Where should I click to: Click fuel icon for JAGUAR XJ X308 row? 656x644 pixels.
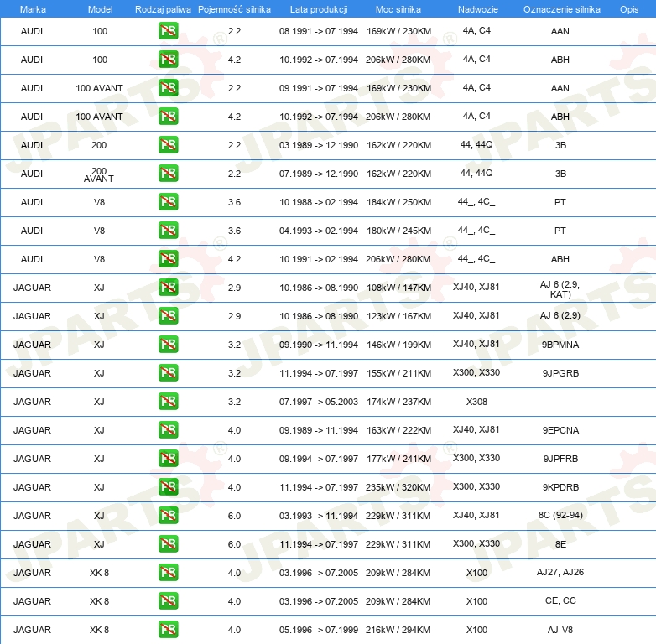[168, 402]
